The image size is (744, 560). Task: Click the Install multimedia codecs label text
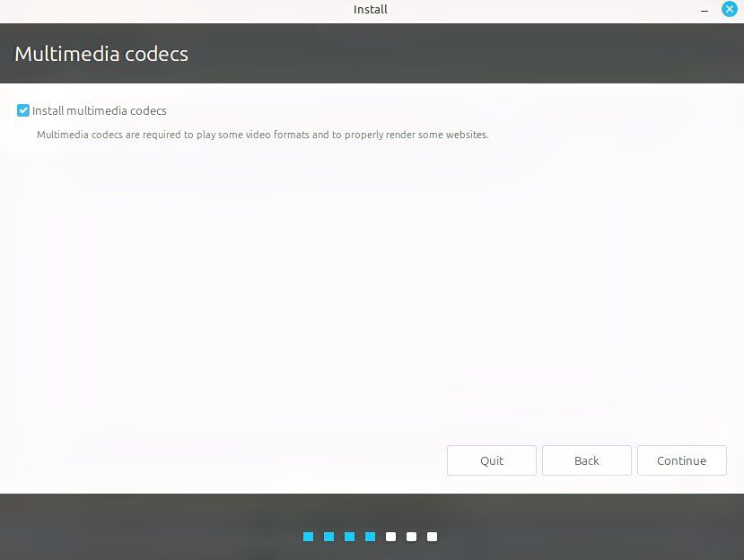pos(99,110)
